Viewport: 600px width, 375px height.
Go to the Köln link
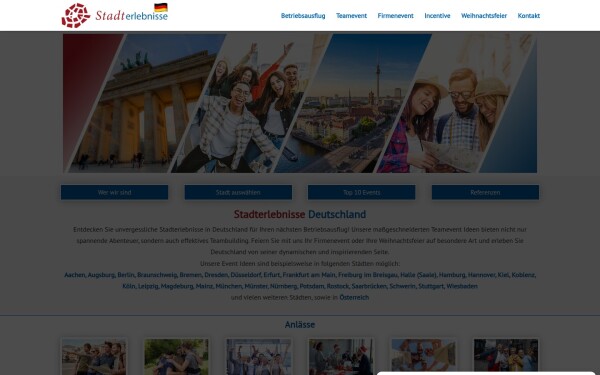(129, 286)
